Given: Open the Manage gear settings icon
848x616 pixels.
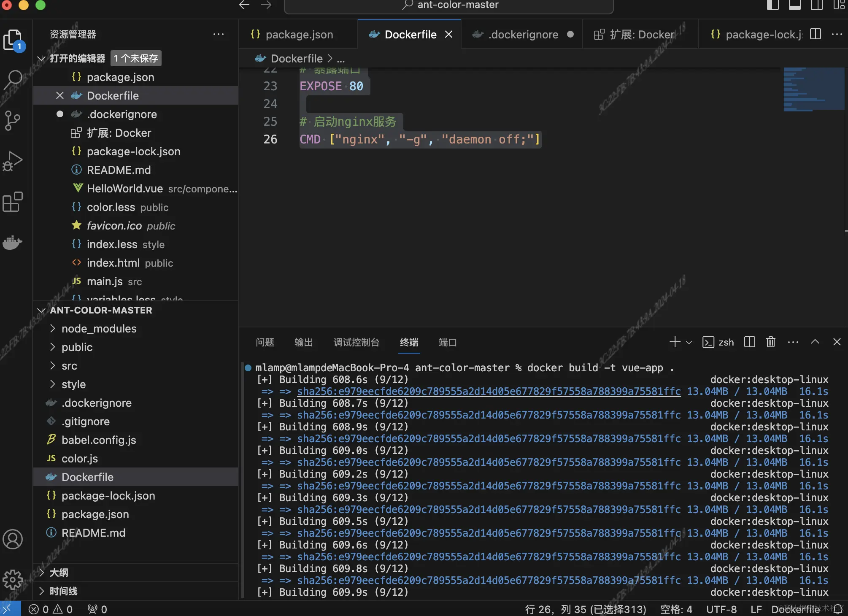Looking at the screenshot, I should coord(13,579).
